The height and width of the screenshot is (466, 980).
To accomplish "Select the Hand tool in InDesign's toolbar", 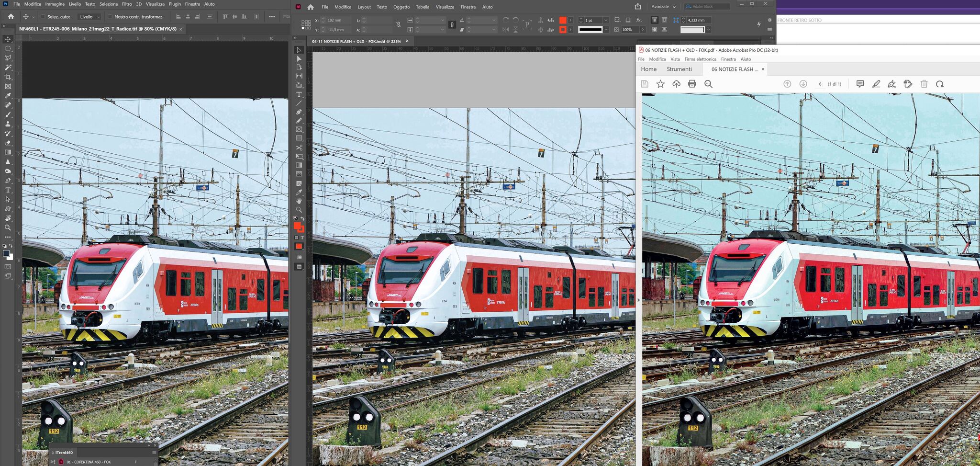I will pyautogui.click(x=299, y=201).
